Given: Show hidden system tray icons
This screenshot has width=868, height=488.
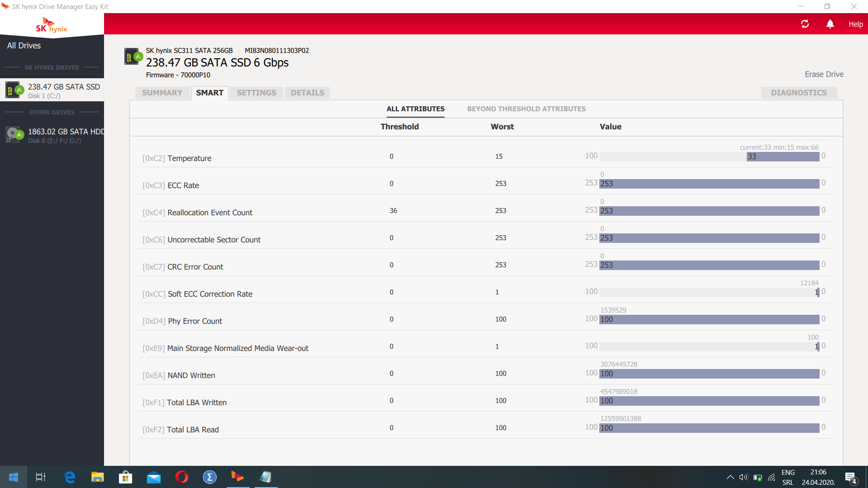Looking at the screenshot, I should [730, 477].
